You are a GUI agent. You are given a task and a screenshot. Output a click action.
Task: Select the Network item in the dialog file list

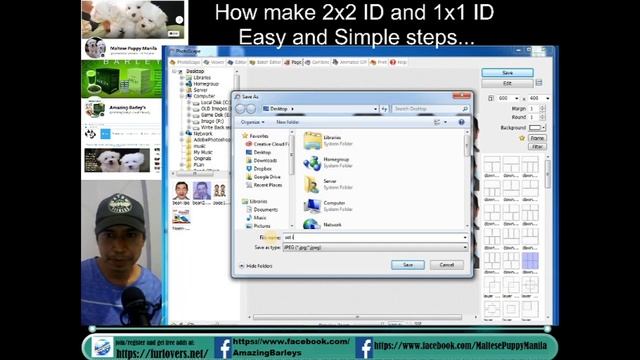point(323,224)
